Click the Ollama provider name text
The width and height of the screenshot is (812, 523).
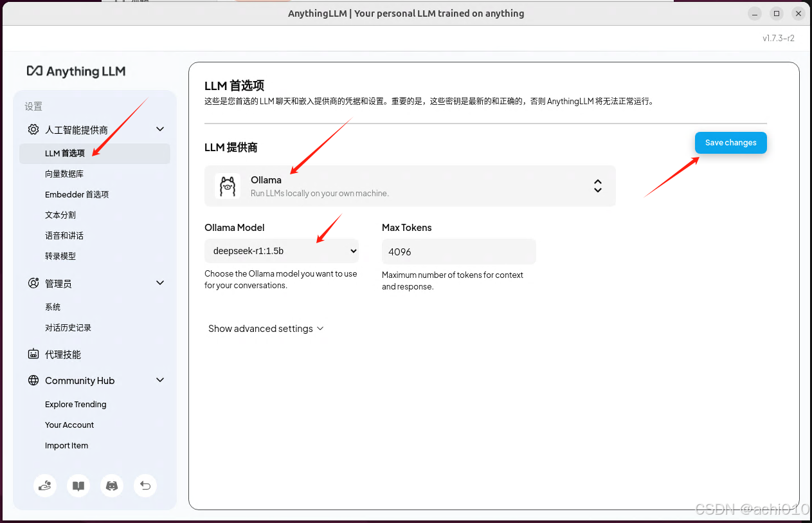(x=266, y=180)
